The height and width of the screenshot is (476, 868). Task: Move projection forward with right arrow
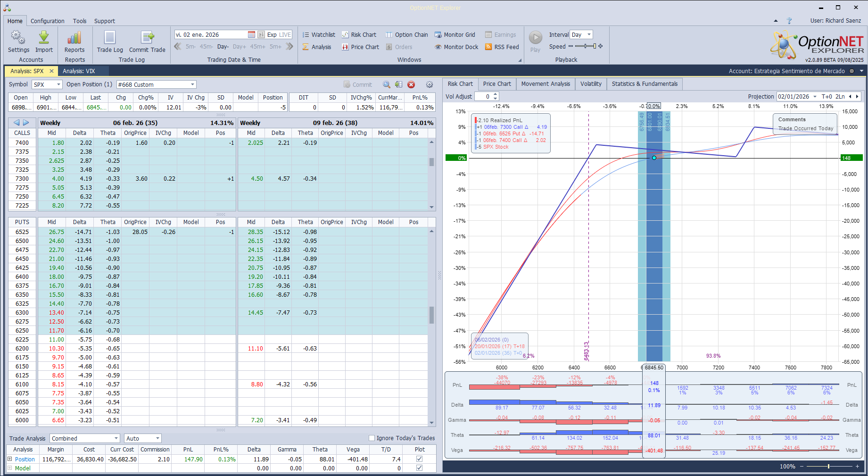[857, 96]
